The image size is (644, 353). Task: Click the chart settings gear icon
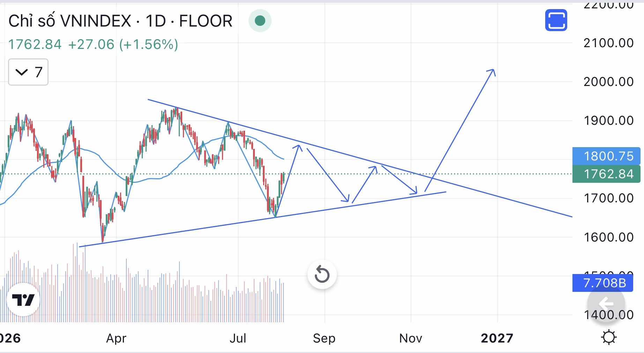[609, 338]
